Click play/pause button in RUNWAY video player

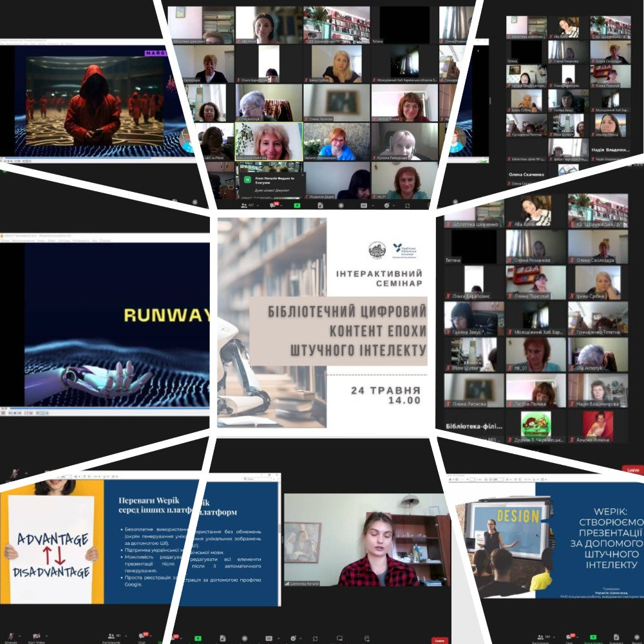coord(4,412)
